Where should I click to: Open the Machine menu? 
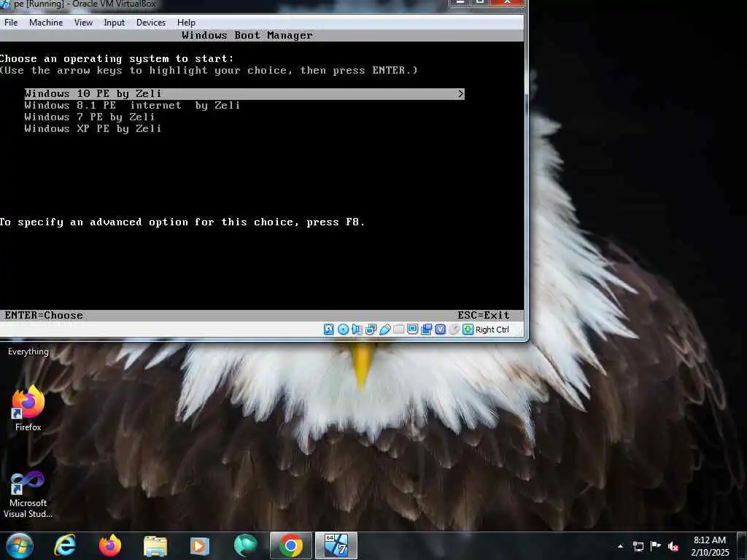point(46,23)
